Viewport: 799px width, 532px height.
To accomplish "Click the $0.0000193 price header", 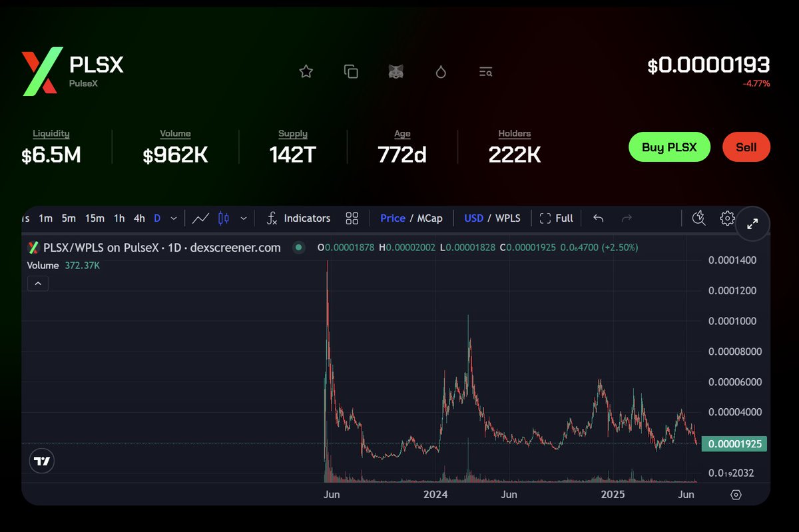I will (x=708, y=65).
